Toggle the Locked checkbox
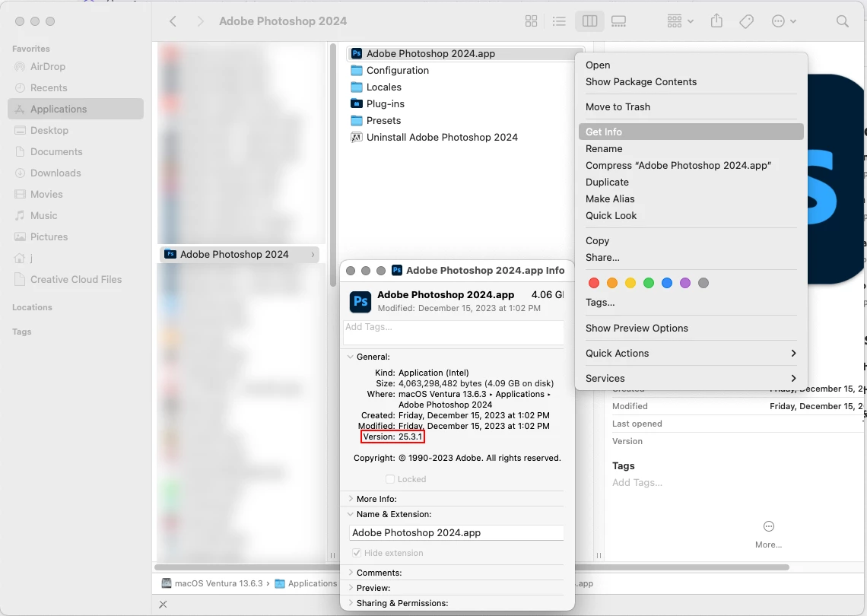867x616 pixels. click(x=390, y=479)
